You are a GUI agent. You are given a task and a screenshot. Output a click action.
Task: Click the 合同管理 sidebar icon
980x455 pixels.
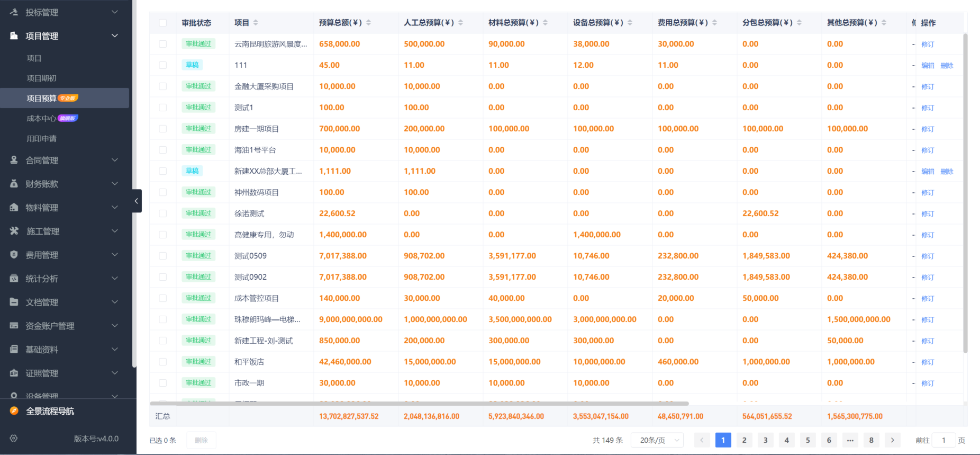pos(14,160)
